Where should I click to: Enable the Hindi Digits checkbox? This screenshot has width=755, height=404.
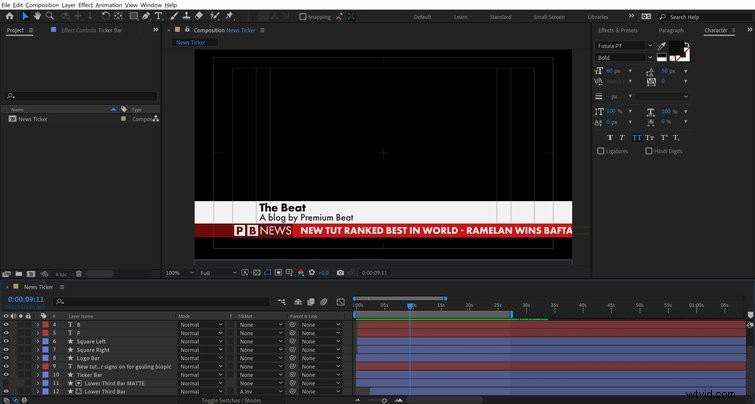coord(649,151)
